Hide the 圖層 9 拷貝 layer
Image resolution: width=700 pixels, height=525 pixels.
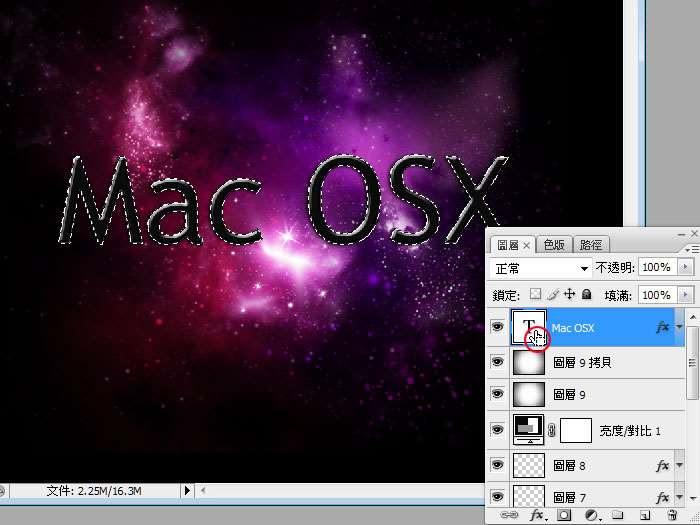(x=497, y=362)
